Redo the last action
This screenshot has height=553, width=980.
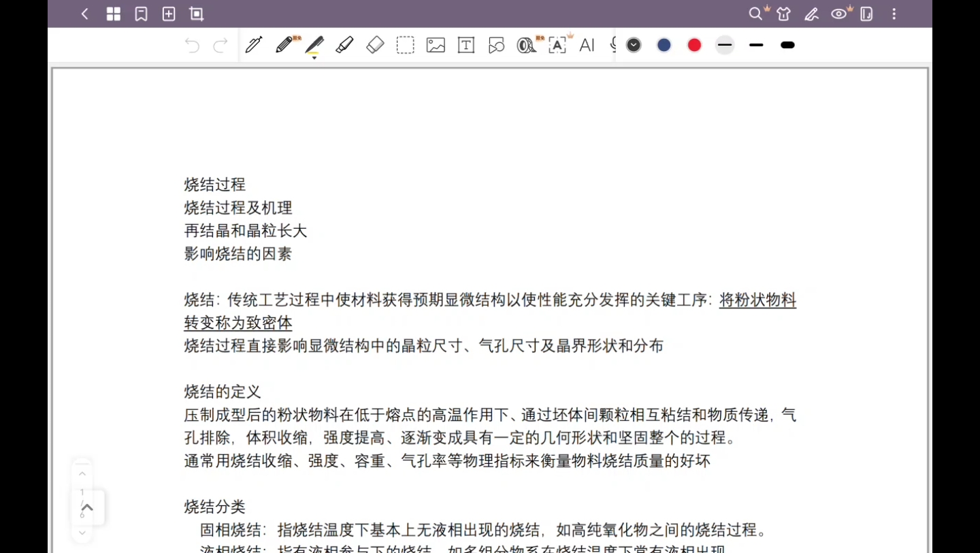click(220, 46)
